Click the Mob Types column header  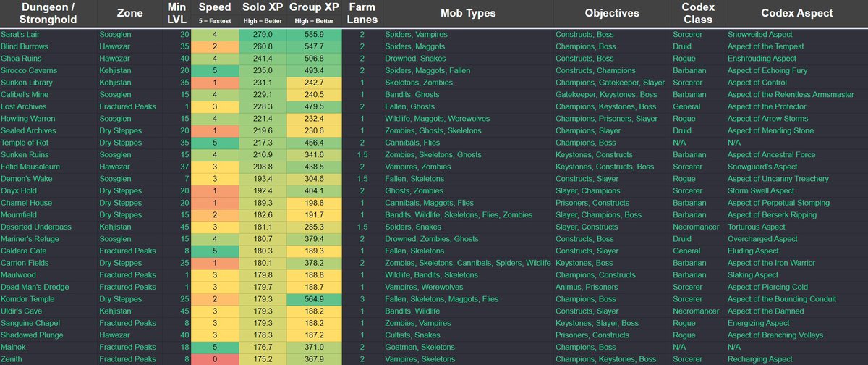pos(468,14)
